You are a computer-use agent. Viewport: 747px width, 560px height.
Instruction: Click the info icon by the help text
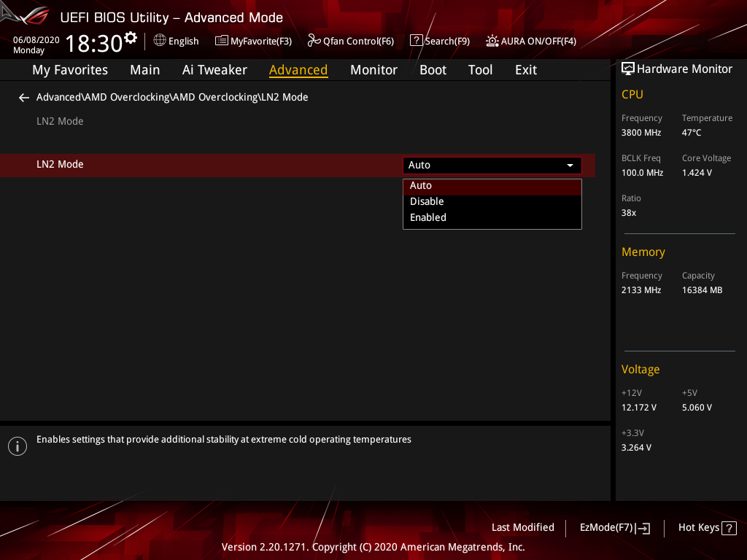(x=18, y=446)
